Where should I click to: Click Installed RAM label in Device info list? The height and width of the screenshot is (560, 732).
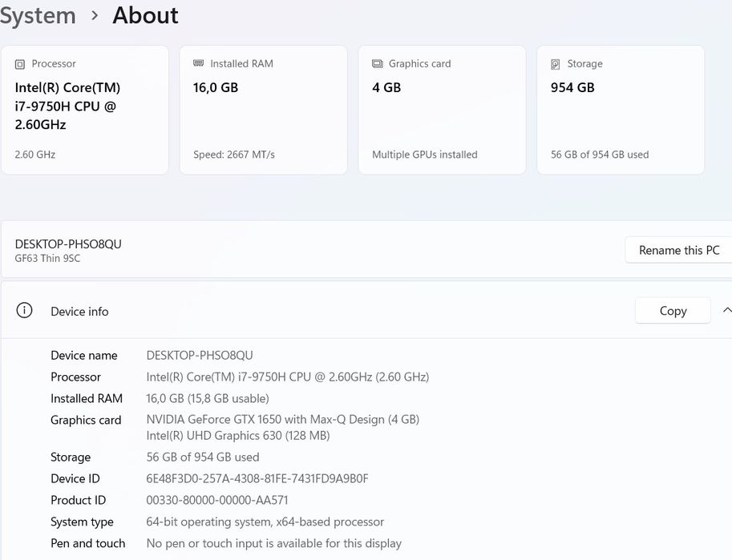[87, 398]
